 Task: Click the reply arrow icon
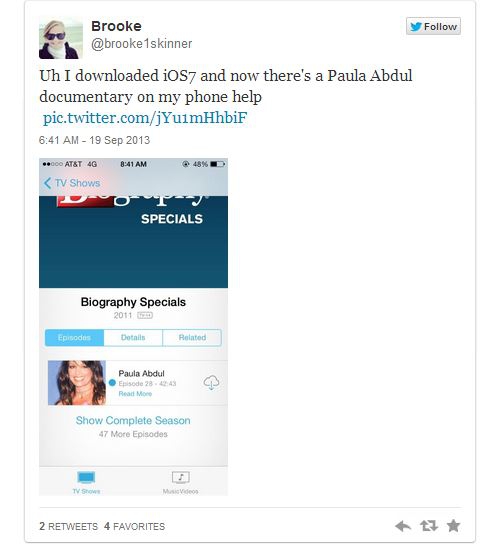pyautogui.click(x=402, y=526)
